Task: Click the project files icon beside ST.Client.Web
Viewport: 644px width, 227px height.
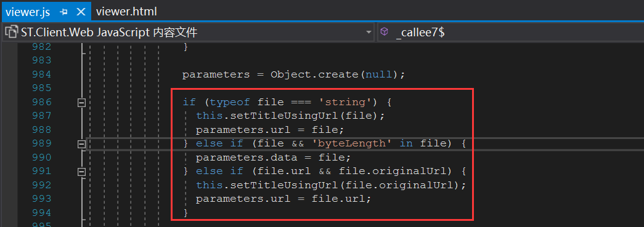Action: tap(12, 32)
